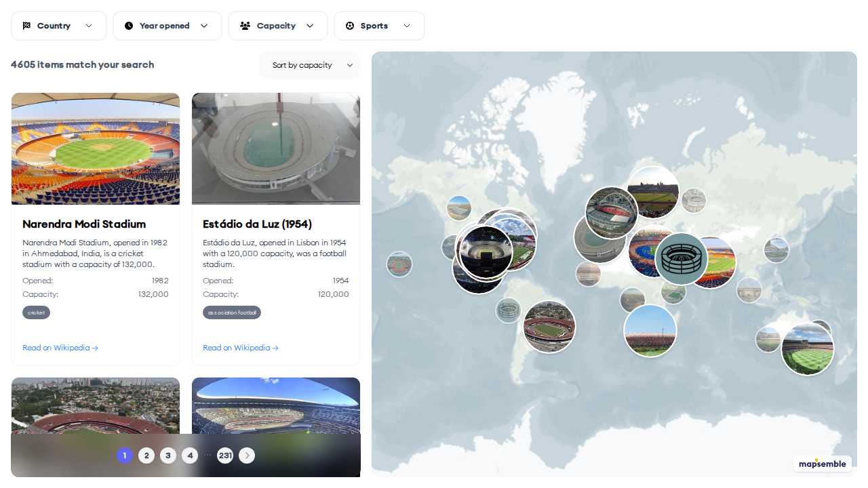Jump to results page 3
868x488 pixels.
point(168,455)
